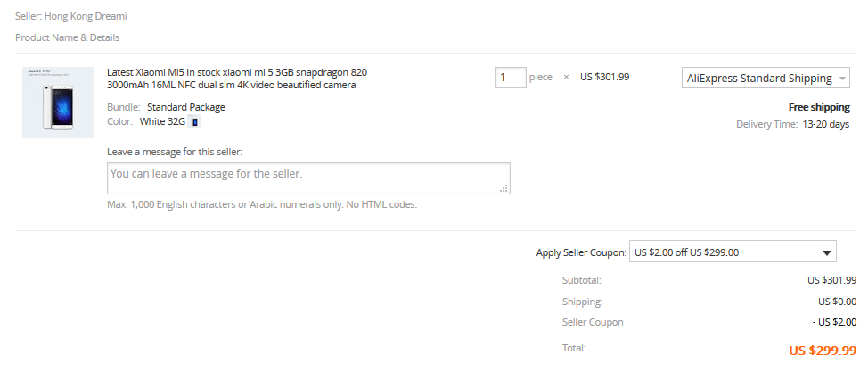Select the 'Product Name & Details' heading

coord(67,37)
